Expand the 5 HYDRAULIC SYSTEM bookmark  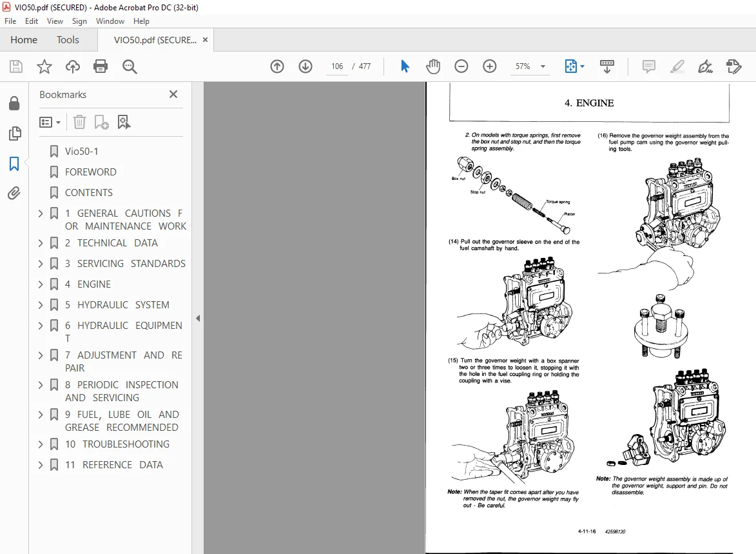(x=41, y=305)
